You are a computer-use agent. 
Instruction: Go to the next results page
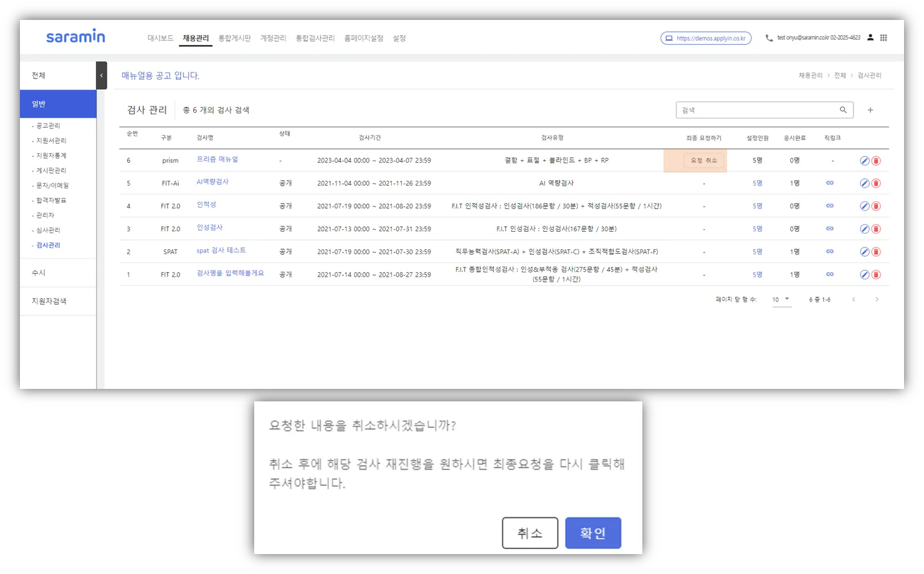click(x=877, y=300)
